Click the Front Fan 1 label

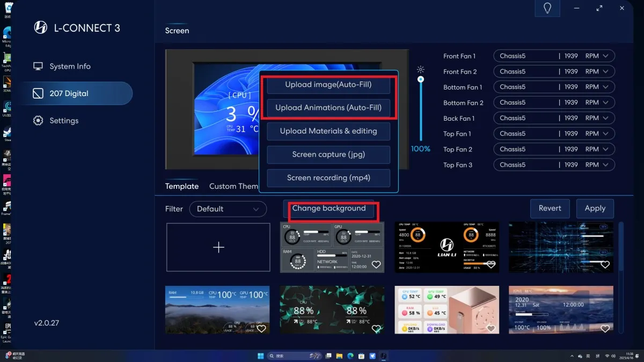(x=459, y=56)
